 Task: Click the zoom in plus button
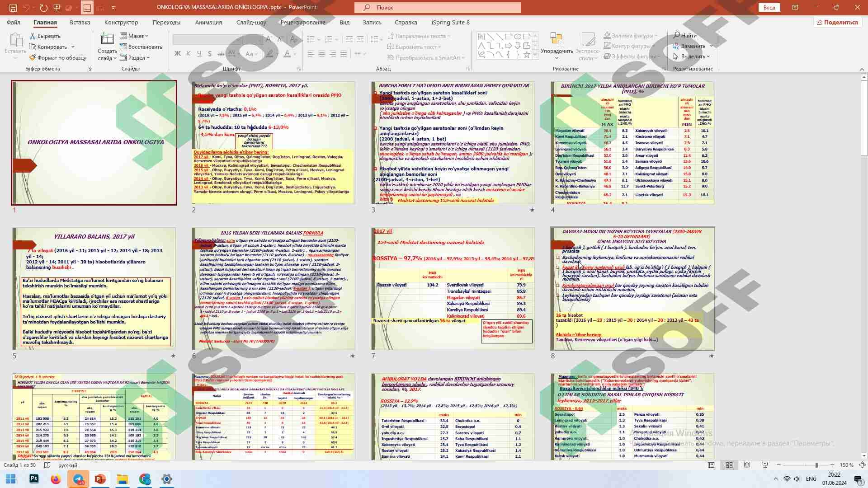[x=832, y=465]
